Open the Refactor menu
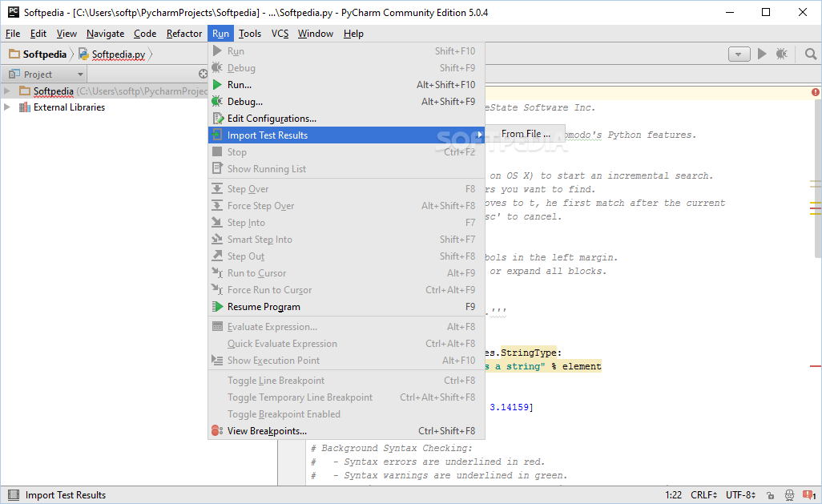The height and width of the screenshot is (504, 822). pos(184,34)
